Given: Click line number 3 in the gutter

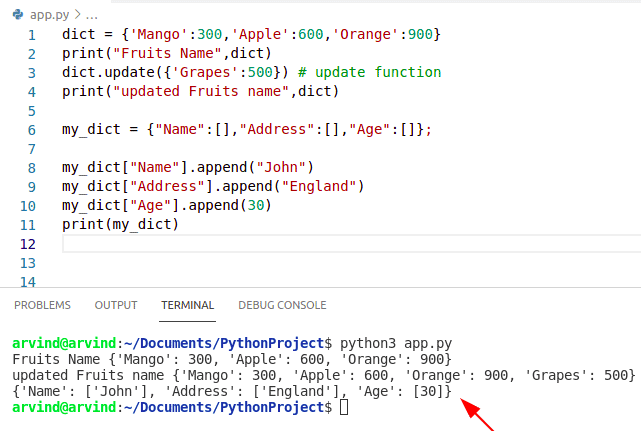Looking at the screenshot, I should (31, 73).
